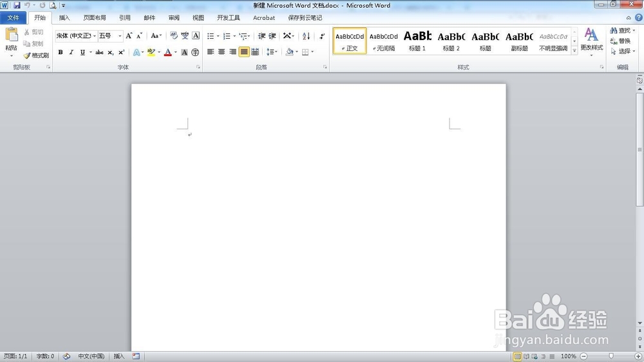Click the Align Text Right icon

tap(233, 52)
